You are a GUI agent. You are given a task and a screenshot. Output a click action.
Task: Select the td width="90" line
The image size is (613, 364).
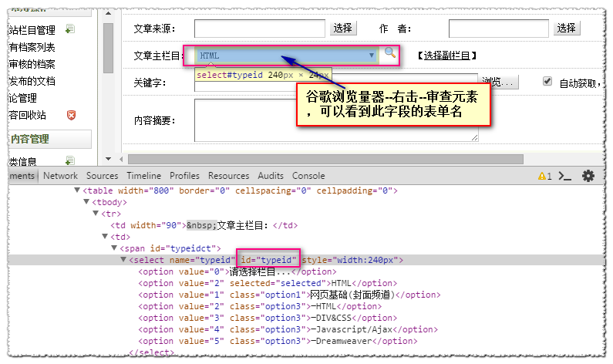coord(204,225)
